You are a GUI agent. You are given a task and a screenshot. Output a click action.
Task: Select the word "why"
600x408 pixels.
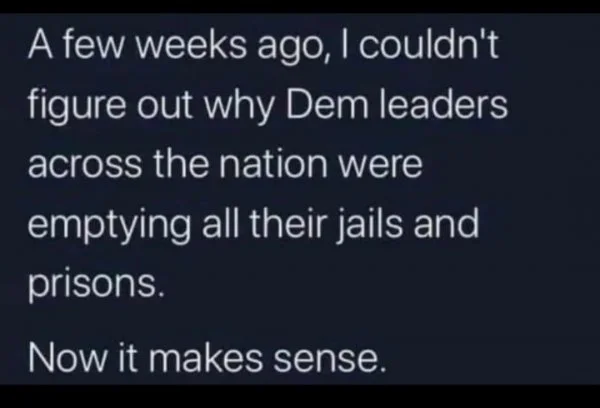(x=239, y=106)
